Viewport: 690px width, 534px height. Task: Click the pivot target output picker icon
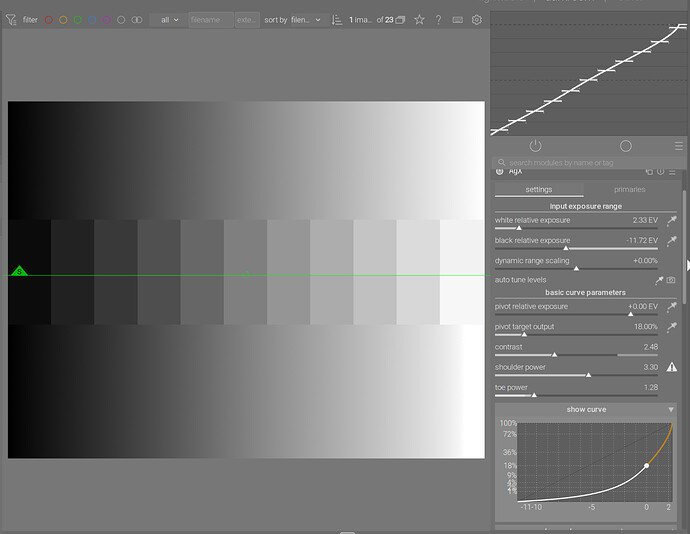(x=672, y=327)
